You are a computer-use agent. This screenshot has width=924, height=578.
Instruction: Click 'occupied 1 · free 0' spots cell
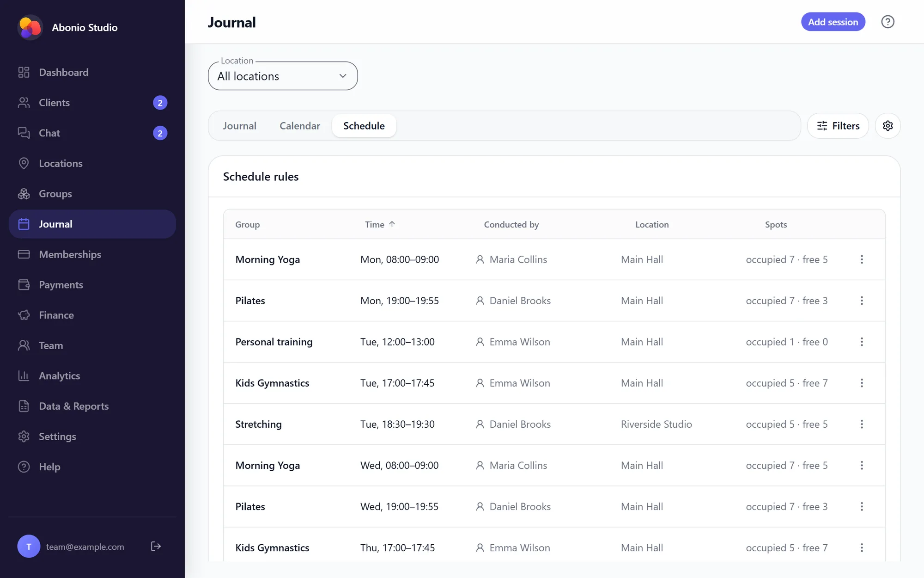tap(787, 342)
